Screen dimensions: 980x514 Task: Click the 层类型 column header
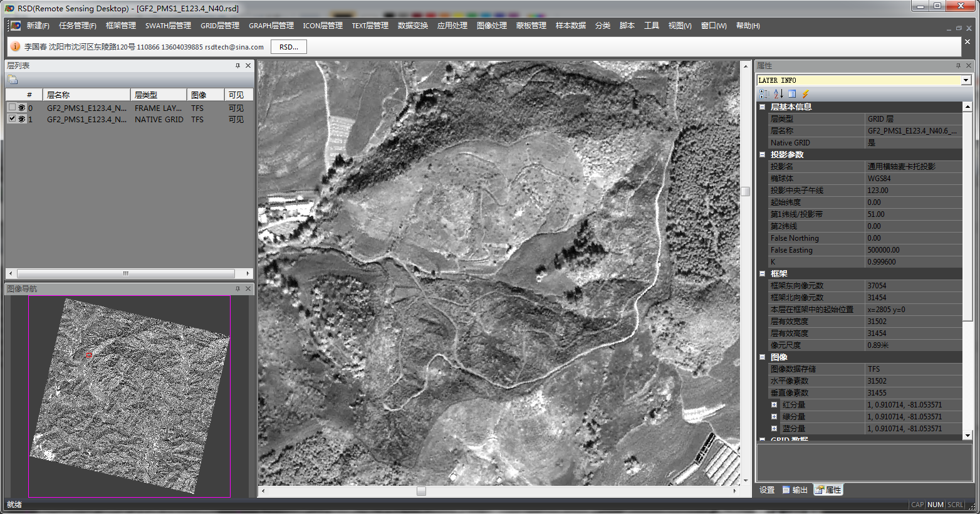pos(159,95)
